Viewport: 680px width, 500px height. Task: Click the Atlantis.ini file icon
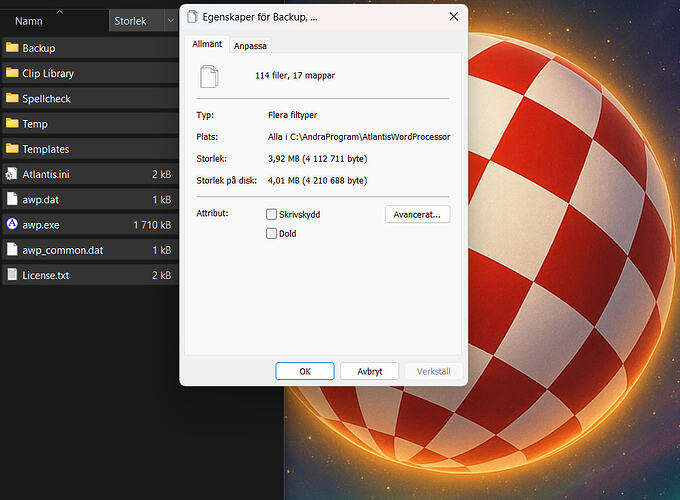[12, 174]
